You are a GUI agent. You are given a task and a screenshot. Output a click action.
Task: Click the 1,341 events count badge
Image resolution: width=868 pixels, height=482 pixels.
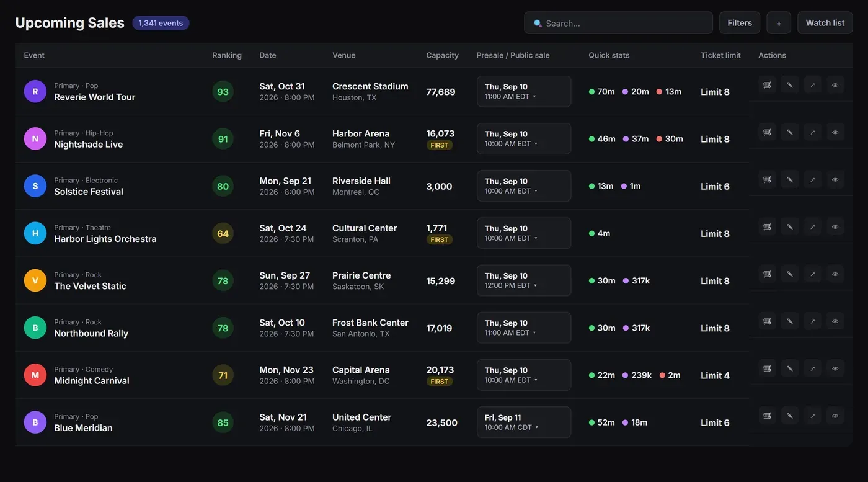tap(161, 23)
